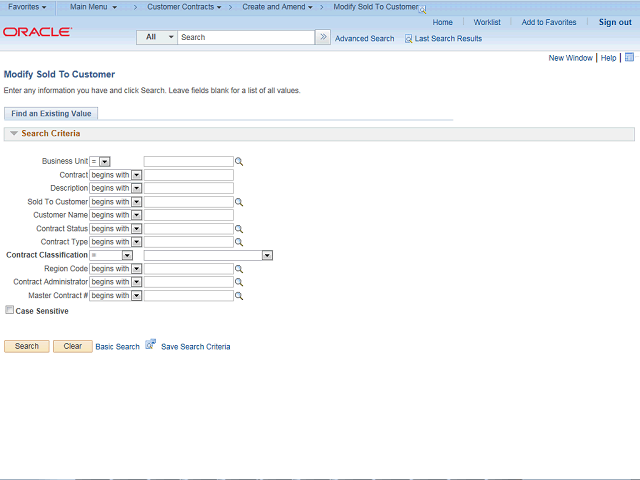Select the Find an Existing Value tab
Viewport: 640px width, 480px height.
[51, 113]
